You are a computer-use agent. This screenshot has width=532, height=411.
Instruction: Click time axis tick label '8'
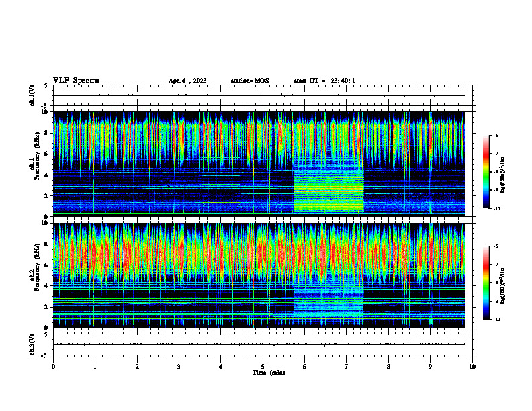click(x=388, y=367)
